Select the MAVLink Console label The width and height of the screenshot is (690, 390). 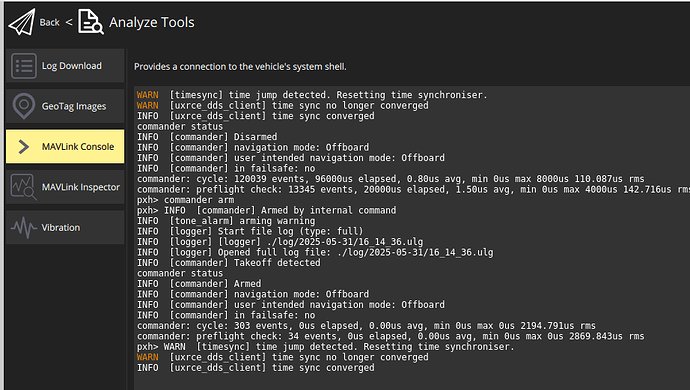[78, 147]
